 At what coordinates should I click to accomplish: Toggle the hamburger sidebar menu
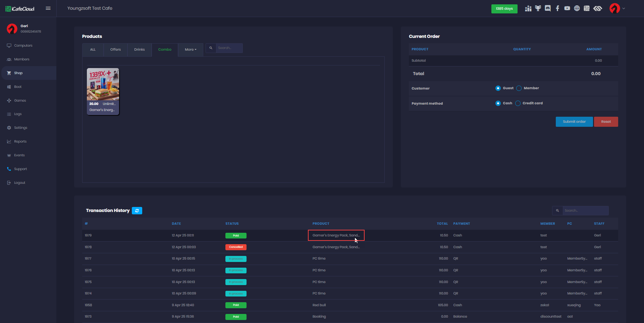click(x=48, y=8)
